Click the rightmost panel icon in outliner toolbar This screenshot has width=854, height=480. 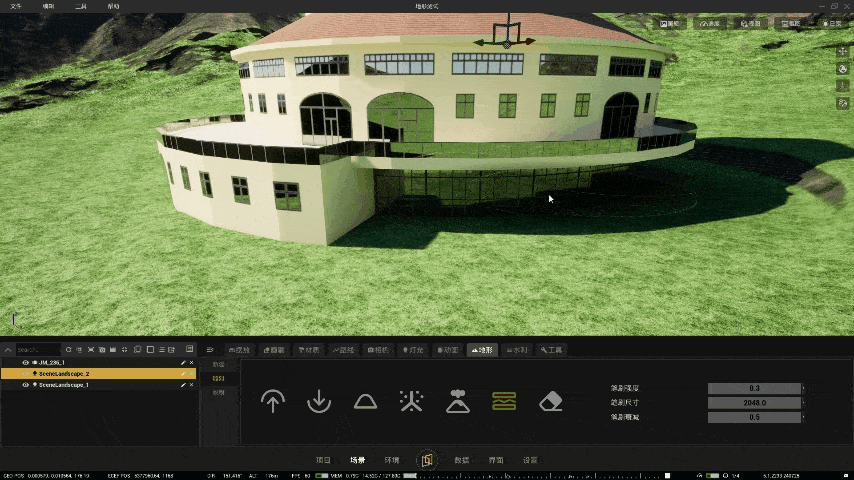190,349
